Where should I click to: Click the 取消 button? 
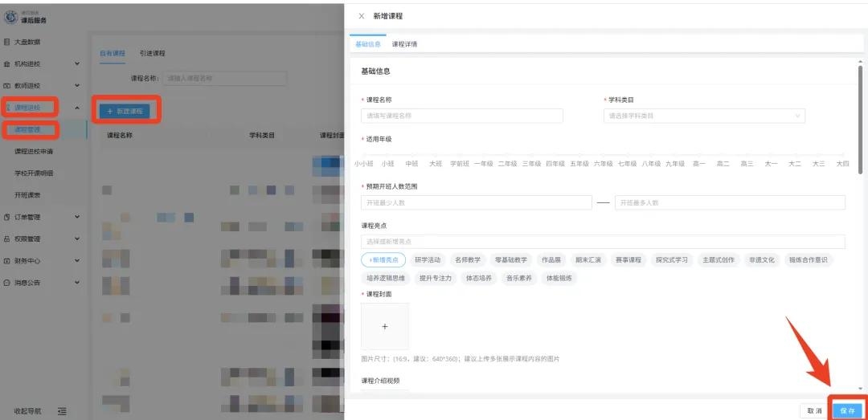click(815, 410)
